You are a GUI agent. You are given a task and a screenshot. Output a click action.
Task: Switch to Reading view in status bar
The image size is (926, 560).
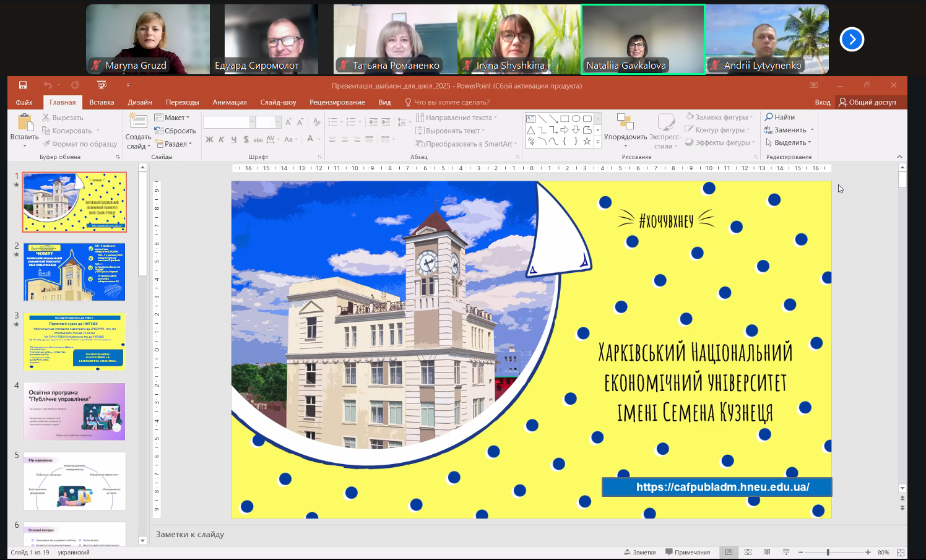(x=767, y=552)
